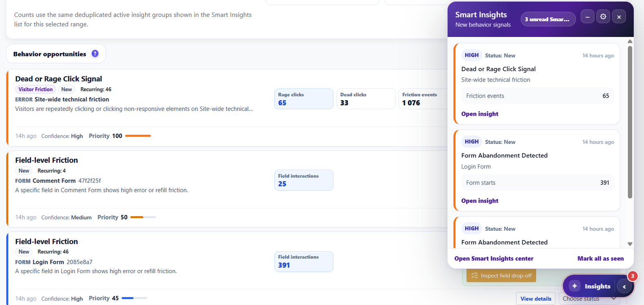
Task: Click Friction events 65 row in insights panel
Action: click(537, 96)
